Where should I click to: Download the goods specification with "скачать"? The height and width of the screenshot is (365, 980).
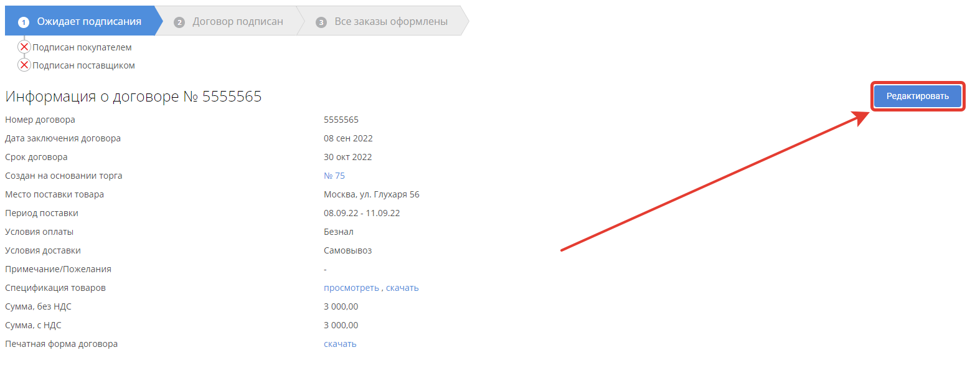[402, 288]
